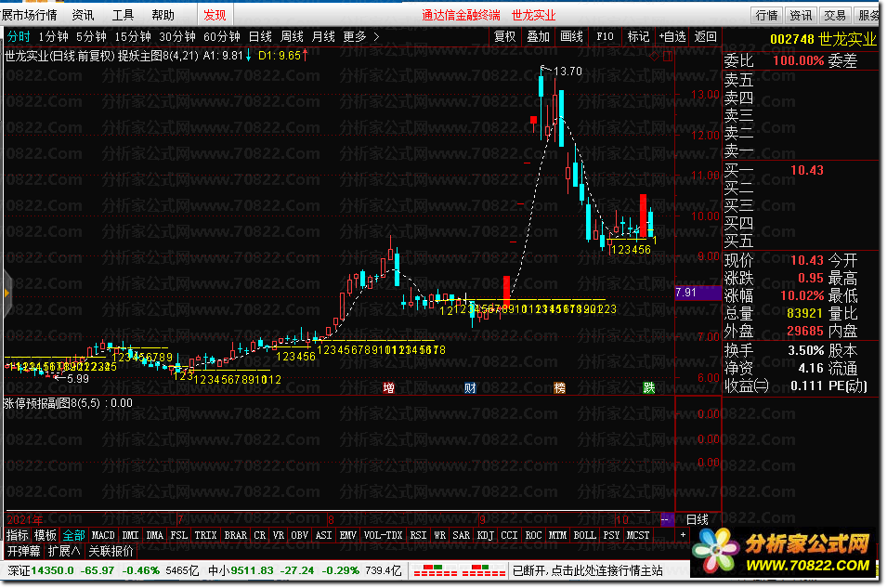Image resolution: width=887 pixels, height=588 pixels.
Task: Click the 财 marker on the chart axis
Action: (470, 387)
